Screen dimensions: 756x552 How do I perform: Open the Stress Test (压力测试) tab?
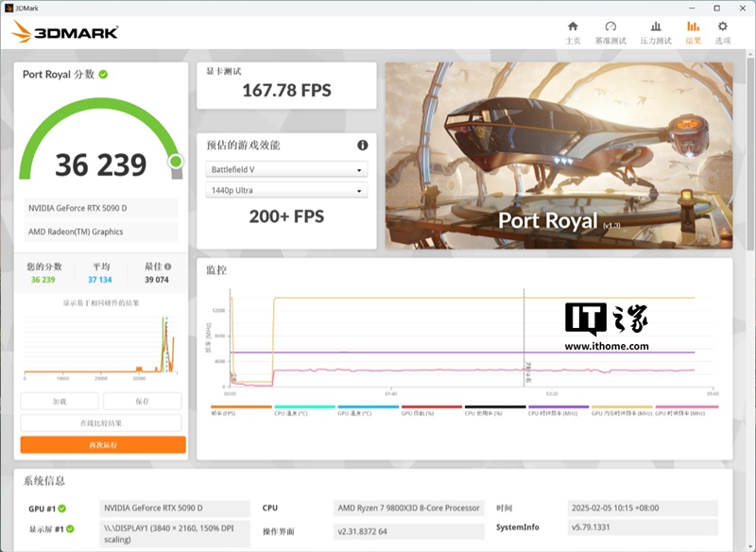click(656, 32)
